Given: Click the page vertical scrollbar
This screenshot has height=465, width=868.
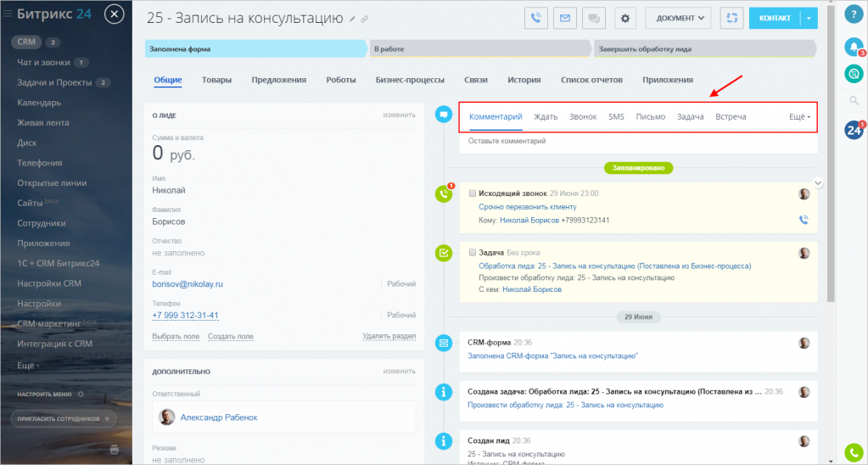Looking at the screenshot, I should (831, 152).
